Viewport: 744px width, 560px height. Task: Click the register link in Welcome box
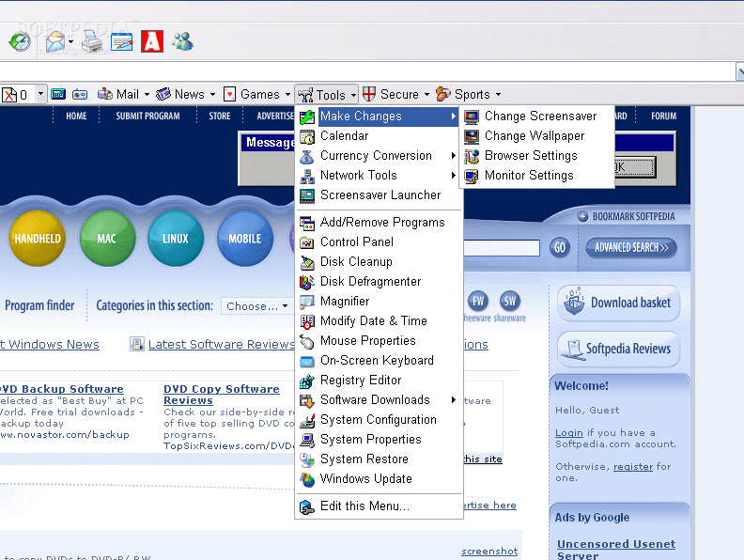[x=633, y=466]
